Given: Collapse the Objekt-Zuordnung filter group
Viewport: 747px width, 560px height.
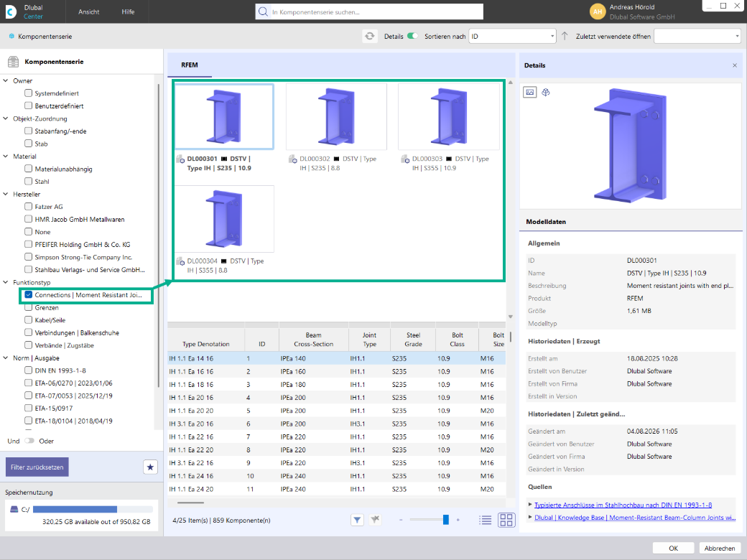Looking at the screenshot, I should (x=6, y=118).
